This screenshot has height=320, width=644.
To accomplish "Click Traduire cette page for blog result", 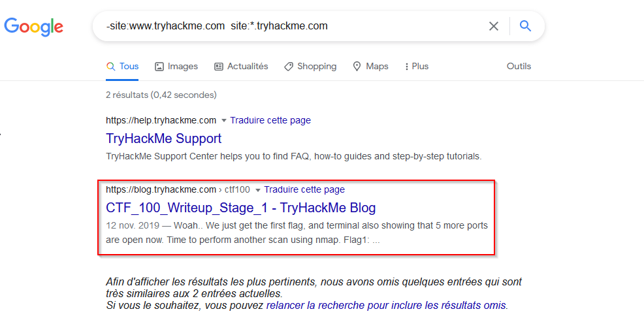I will coord(304,190).
